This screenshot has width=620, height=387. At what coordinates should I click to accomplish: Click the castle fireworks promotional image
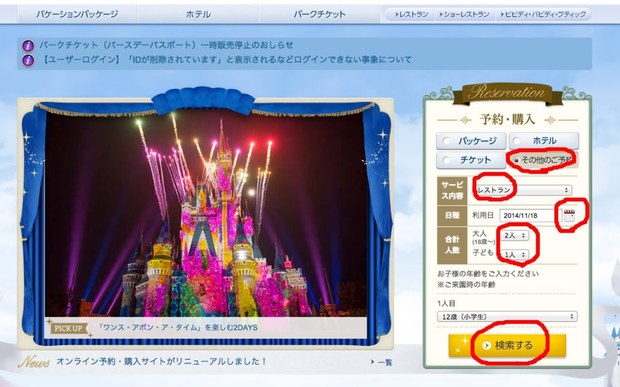tap(206, 215)
